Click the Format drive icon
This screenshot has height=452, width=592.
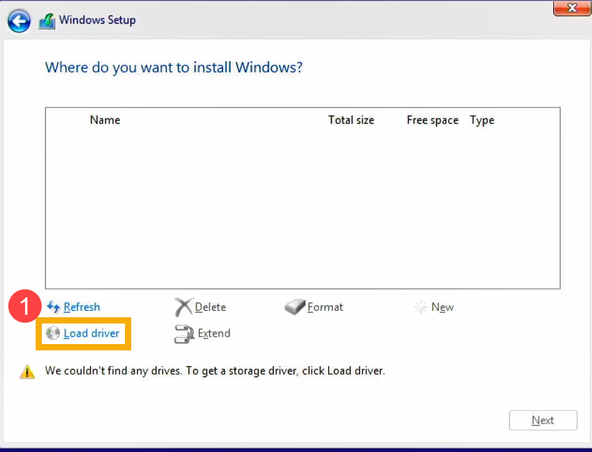[x=294, y=307]
